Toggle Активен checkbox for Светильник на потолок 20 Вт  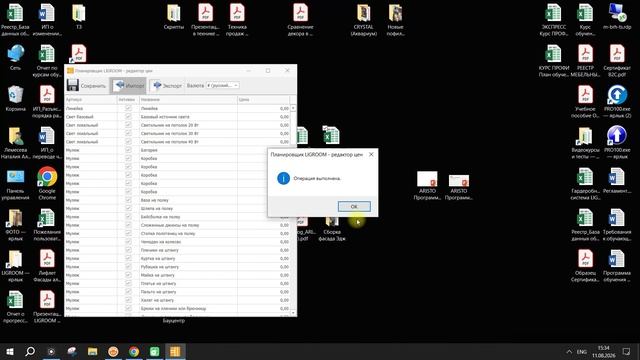click(128, 125)
